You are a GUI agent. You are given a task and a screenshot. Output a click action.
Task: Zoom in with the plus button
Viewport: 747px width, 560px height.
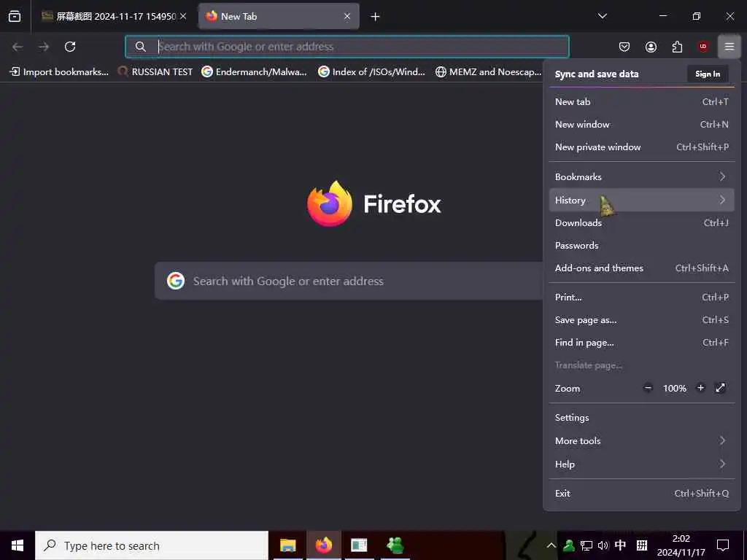click(x=701, y=388)
